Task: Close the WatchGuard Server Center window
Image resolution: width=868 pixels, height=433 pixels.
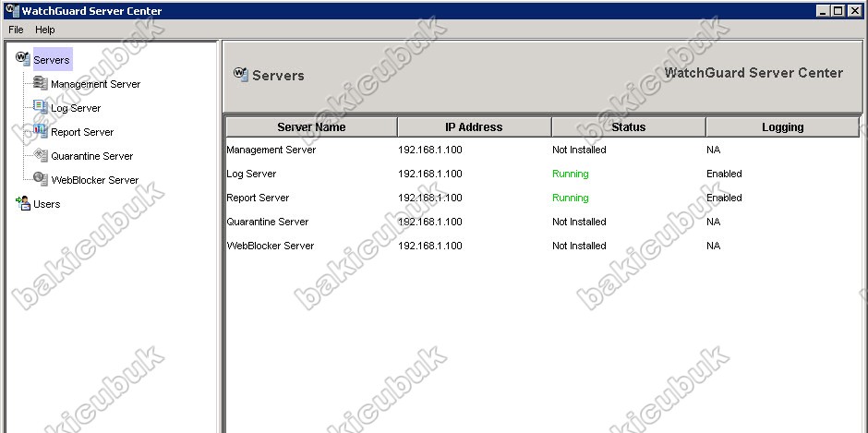Action: (x=854, y=10)
